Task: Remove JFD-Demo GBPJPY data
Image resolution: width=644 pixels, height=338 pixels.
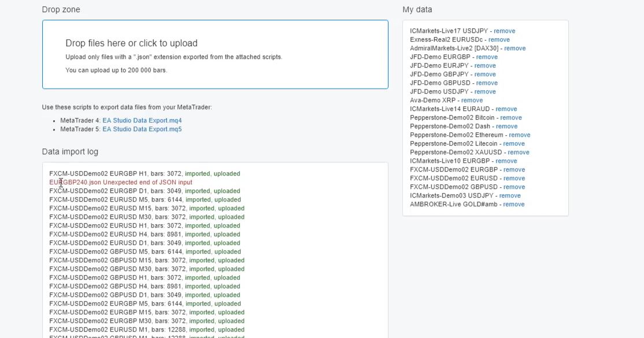Action: point(485,75)
